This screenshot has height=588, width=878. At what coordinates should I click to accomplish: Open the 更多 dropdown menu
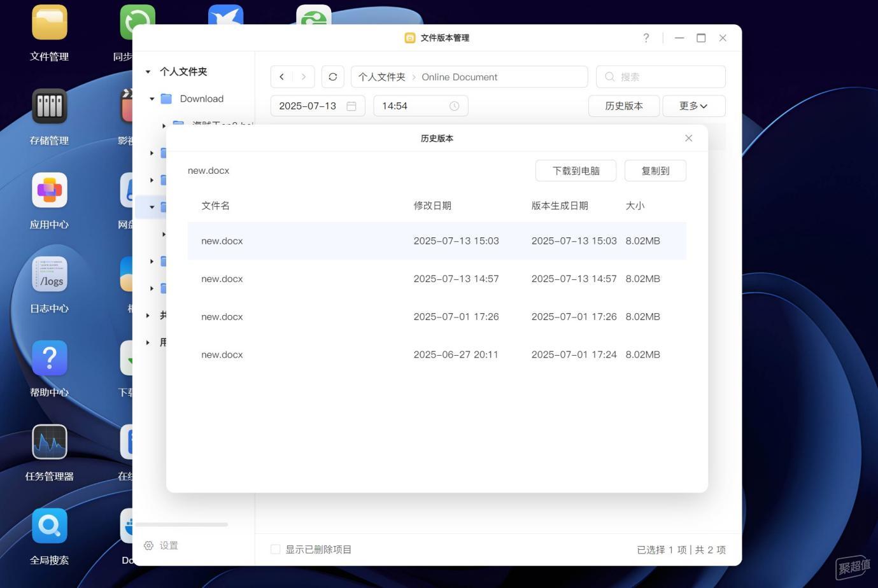[x=694, y=106]
